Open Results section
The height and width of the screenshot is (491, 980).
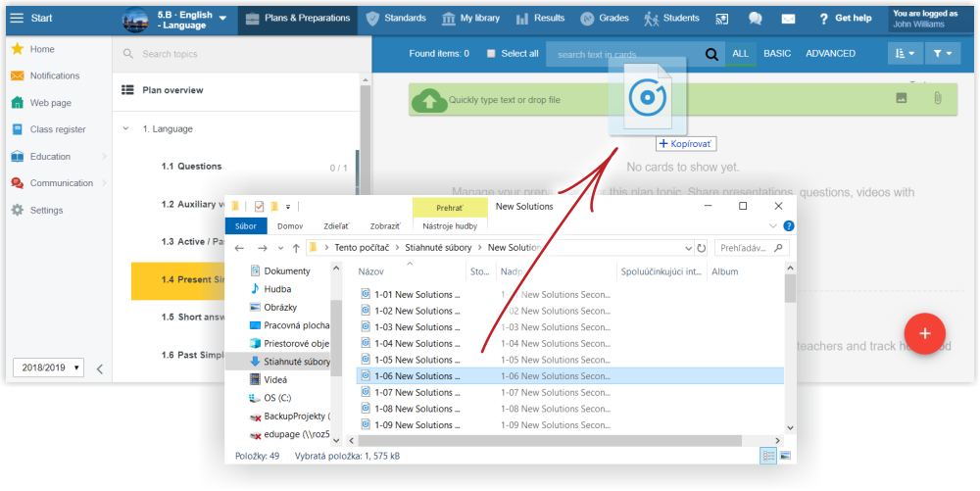point(540,18)
